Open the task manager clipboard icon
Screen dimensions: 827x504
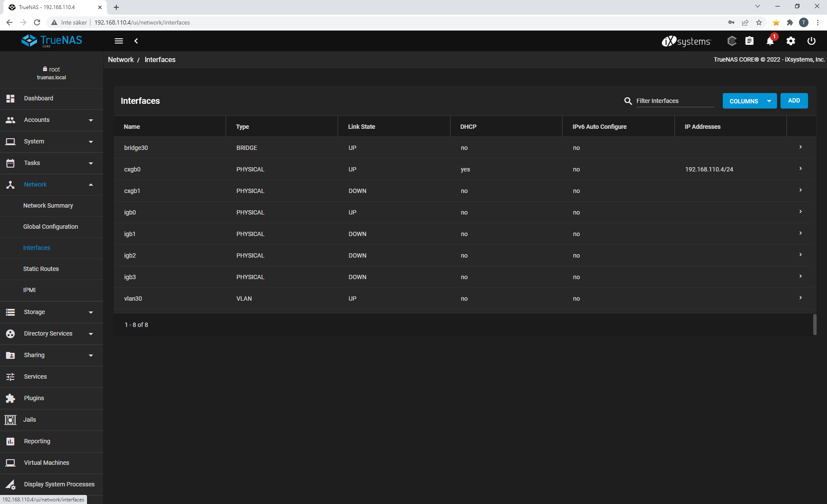pos(749,41)
